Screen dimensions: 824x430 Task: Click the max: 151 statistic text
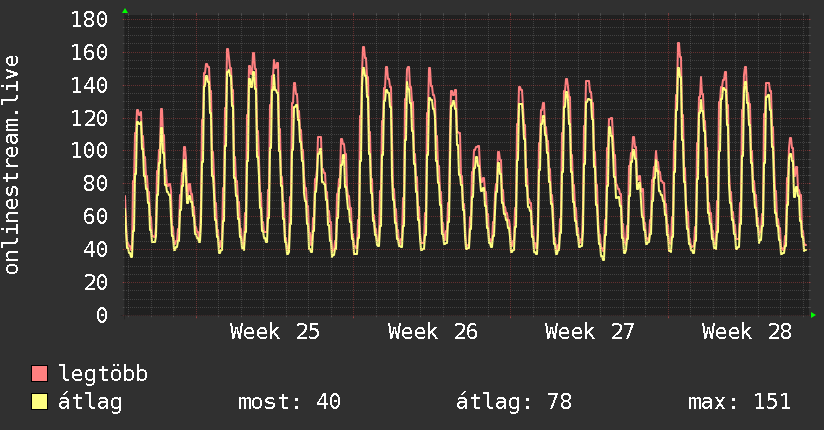(x=739, y=402)
